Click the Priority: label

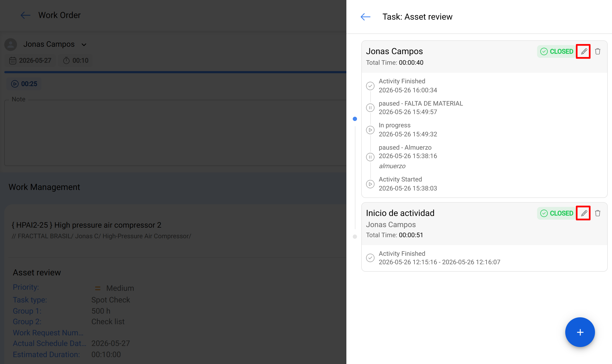click(26, 287)
